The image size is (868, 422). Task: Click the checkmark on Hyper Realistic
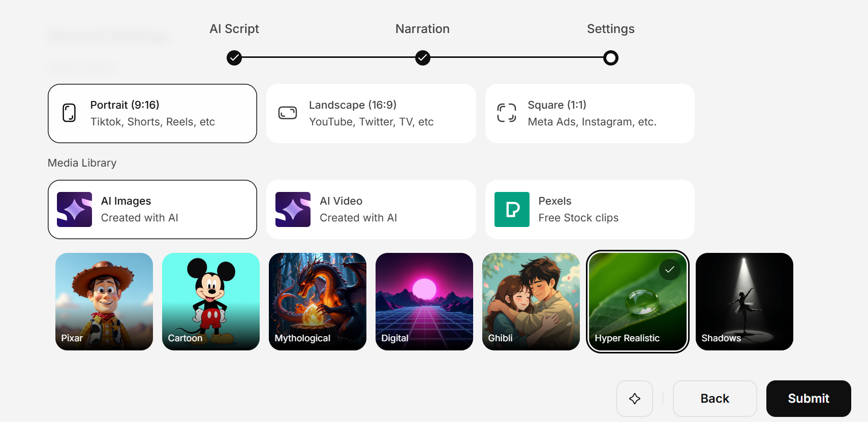coord(670,270)
